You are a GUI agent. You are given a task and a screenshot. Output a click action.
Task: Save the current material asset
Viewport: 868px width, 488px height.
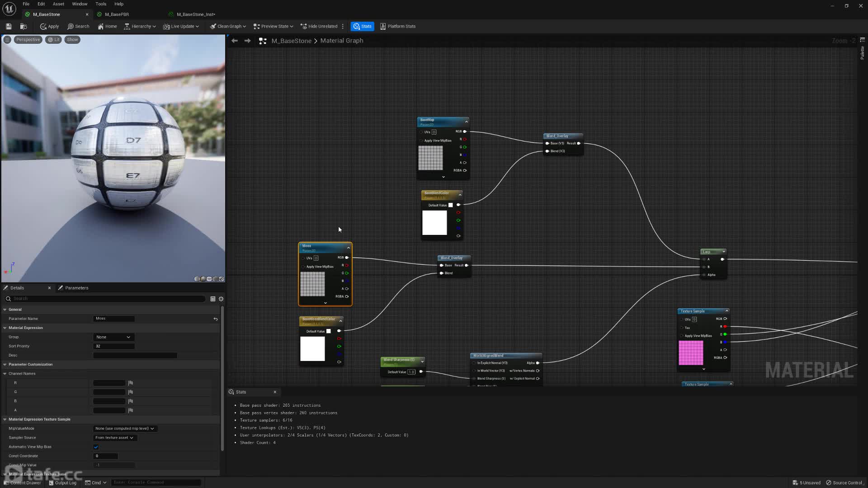pyautogui.click(x=9, y=26)
